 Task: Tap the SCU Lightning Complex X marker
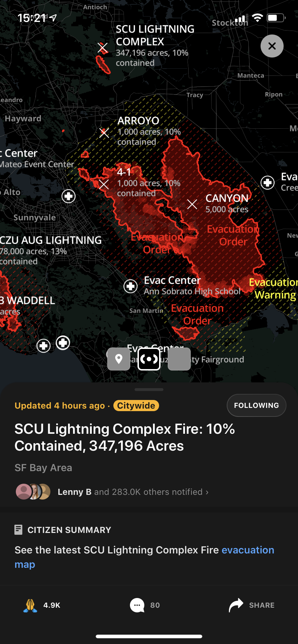(103, 47)
